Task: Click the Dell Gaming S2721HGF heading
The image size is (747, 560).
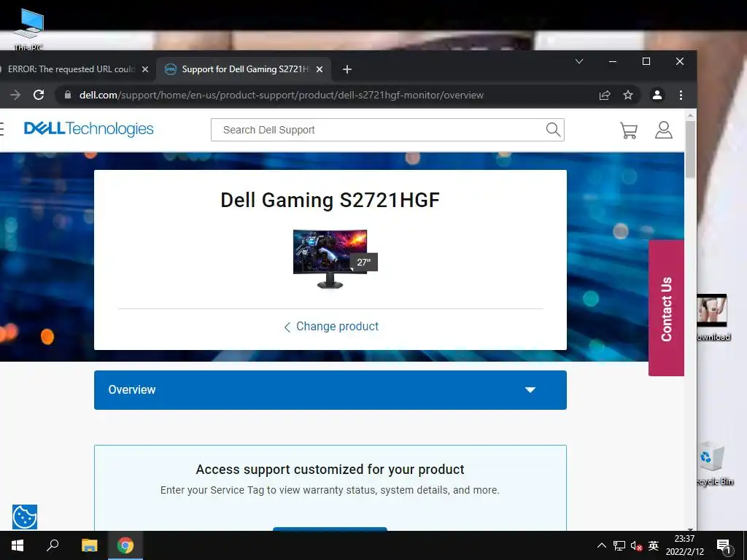Action: click(x=330, y=200)
